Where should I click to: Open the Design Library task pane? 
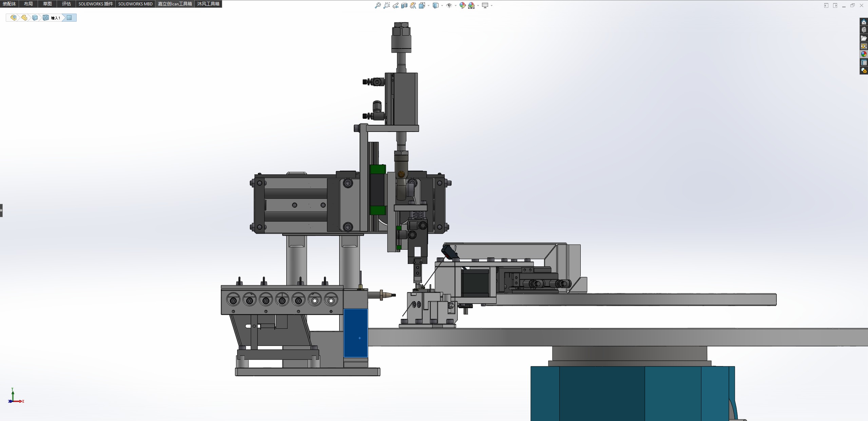pos(864,30)
